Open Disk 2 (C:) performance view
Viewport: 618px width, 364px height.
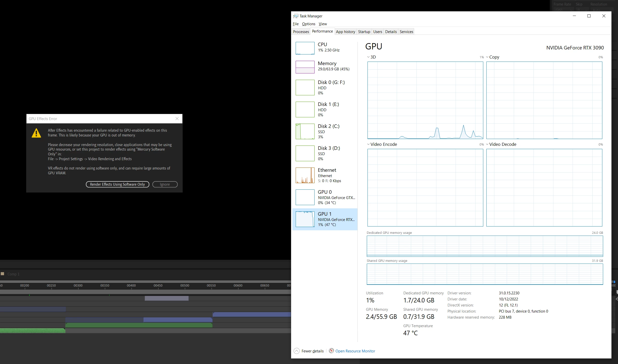(x=305, y=131)
